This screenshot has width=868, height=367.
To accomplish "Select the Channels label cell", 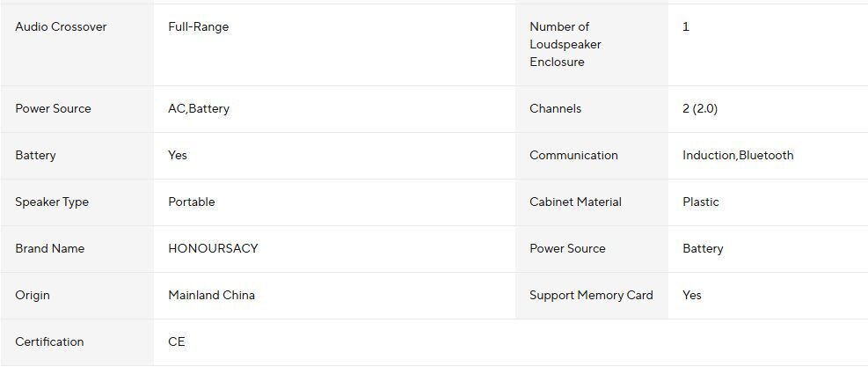I will pyautogui.click(x=555, y=108).
